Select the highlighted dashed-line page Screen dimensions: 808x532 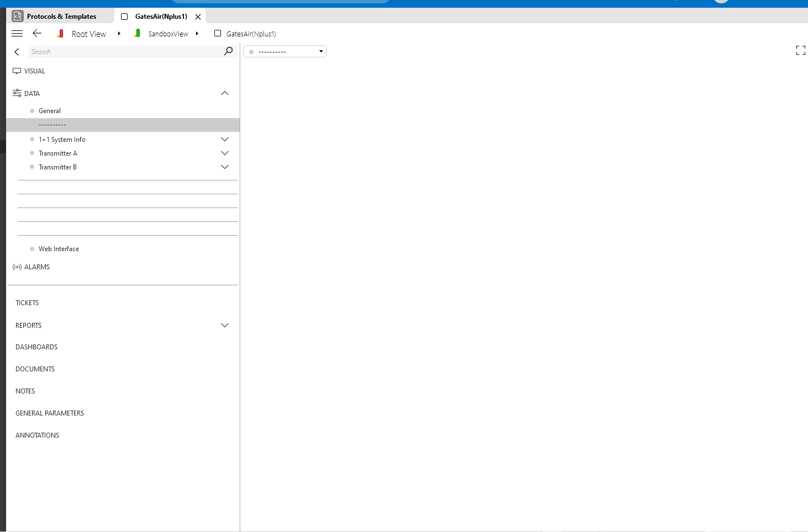tap(123, 125)
